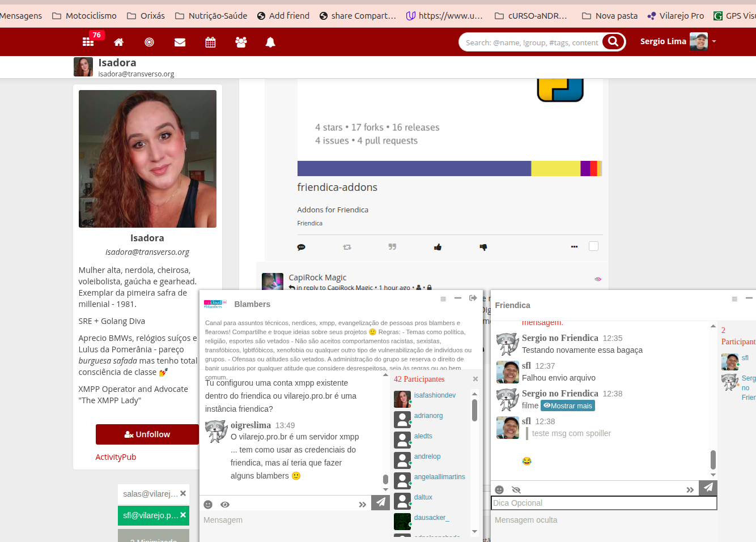Send the message in Blambers chat
The width and height of the screenshot is (756, 542).
(x=380, y=502)
